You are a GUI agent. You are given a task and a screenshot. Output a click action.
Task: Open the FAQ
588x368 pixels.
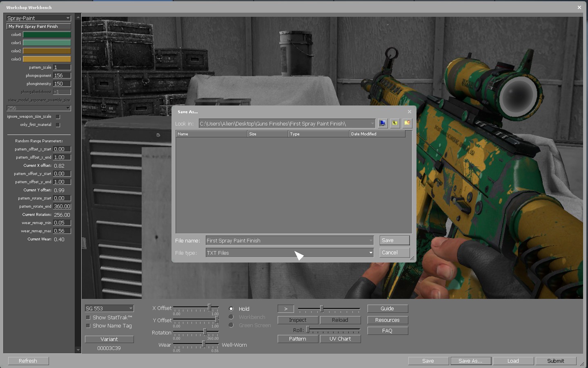click(x=388, y=331)
